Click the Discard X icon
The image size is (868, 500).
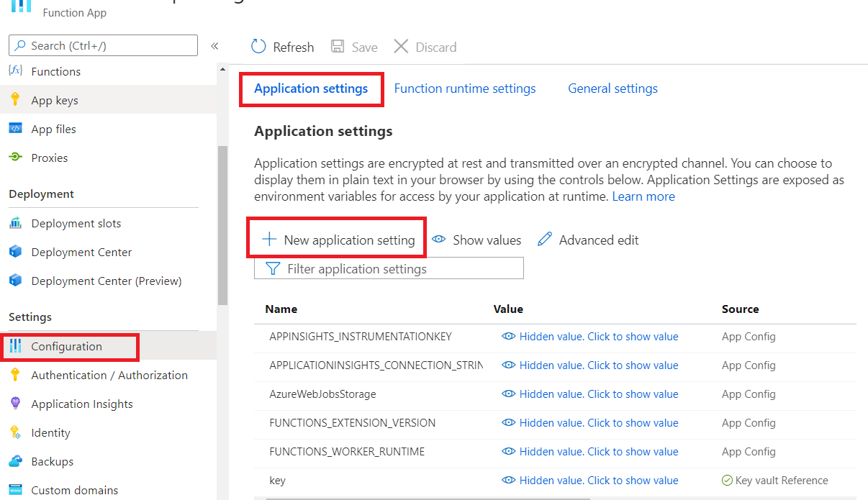coord(401,47)
